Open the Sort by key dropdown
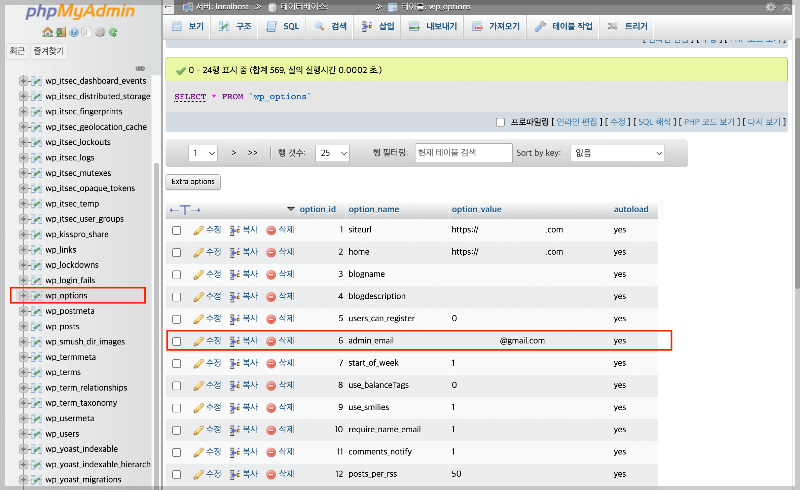The image size is (800, 490). point(617,153)
